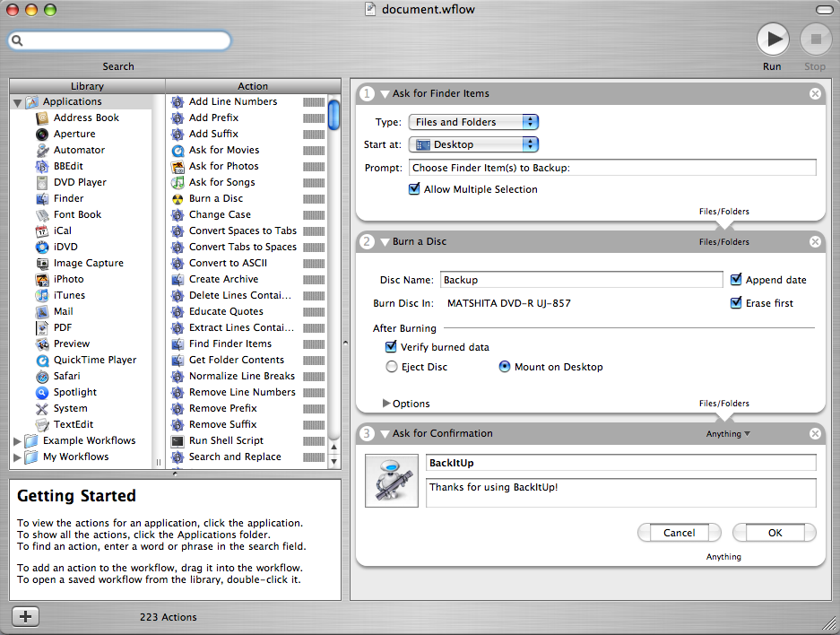
Task: Click the Action list scrollbar thumb
Action: [334, 115]
